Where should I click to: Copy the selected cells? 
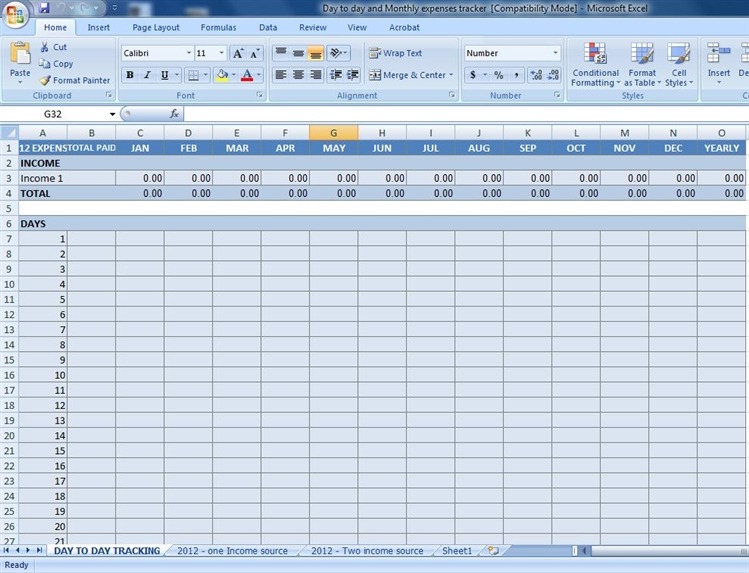click(56, 64)
